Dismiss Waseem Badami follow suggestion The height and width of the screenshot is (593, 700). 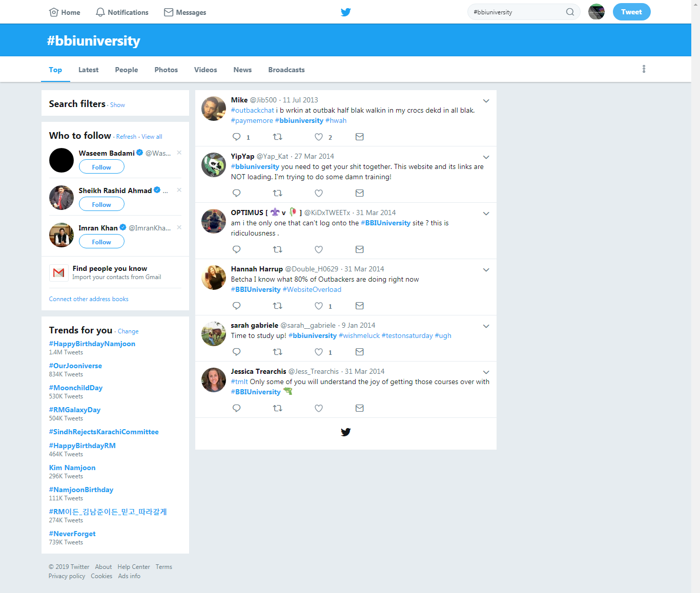tap(179, 153)
